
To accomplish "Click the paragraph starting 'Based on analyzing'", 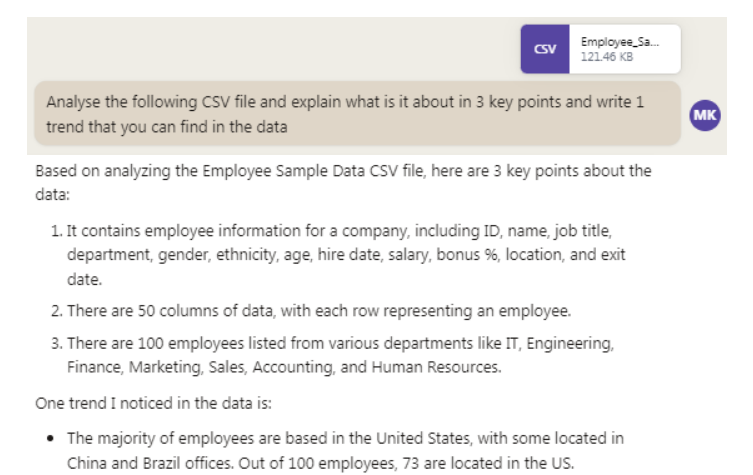I will click(343, 183).
